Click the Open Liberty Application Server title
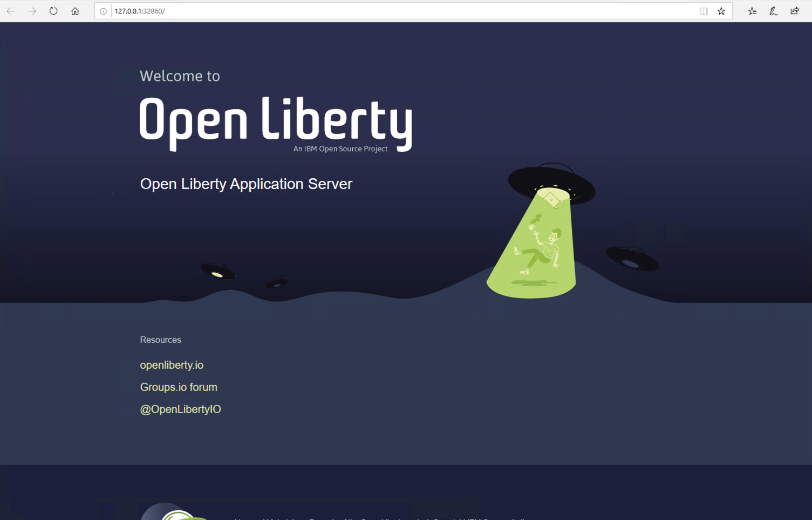The image size is (812, 520). tap(245, 184)
